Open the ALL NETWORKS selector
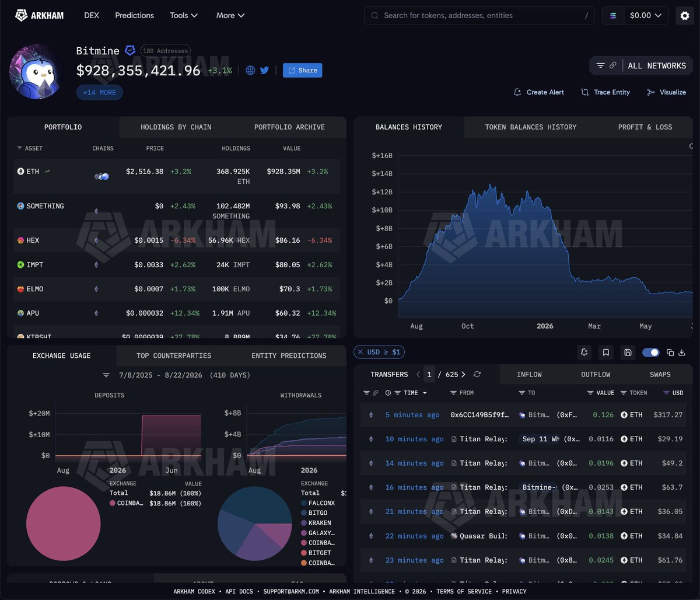Viewport: 700px width, 600px height. (657, 66)
